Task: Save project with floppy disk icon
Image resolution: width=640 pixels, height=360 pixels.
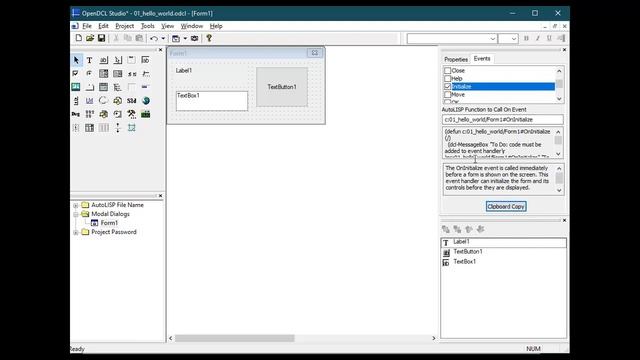Action: pos(101,38)
